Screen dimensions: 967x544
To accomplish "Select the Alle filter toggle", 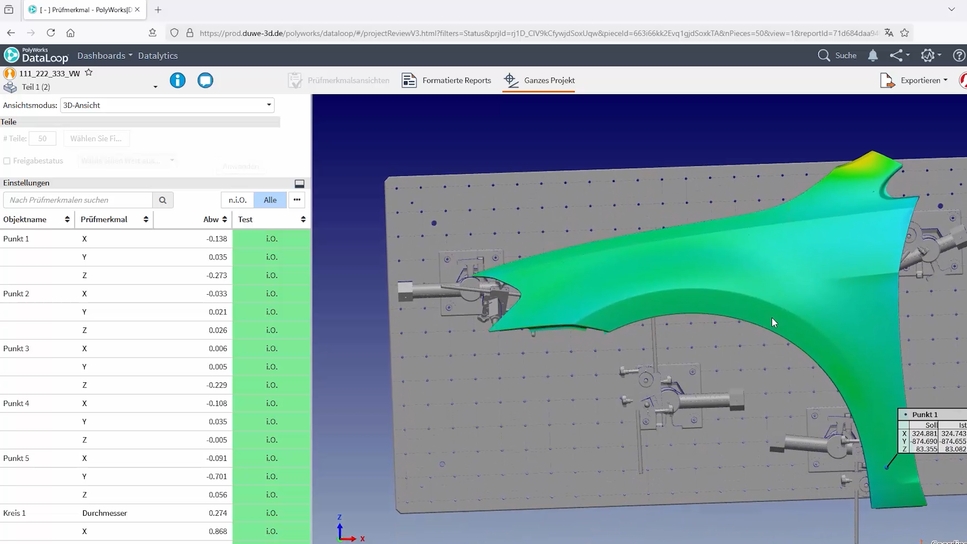I will (270, 200).
